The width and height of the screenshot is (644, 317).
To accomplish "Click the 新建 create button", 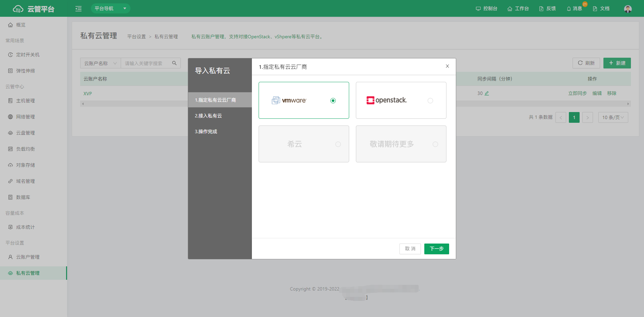I will [x=617, y=63].
